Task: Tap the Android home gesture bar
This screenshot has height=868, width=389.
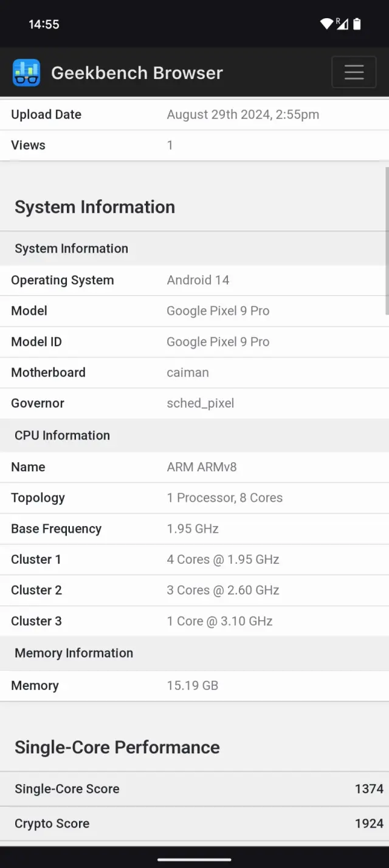Action: pyautogui.click(x=194, y=859)
